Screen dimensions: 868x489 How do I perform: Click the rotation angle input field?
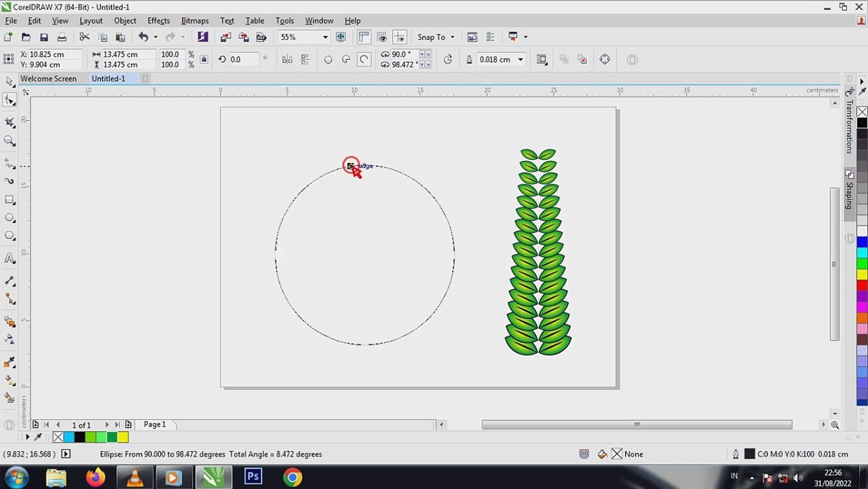pos(243,60)
